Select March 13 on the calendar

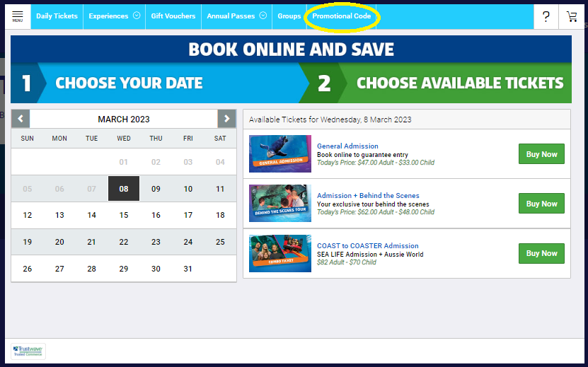pos(59,215)
